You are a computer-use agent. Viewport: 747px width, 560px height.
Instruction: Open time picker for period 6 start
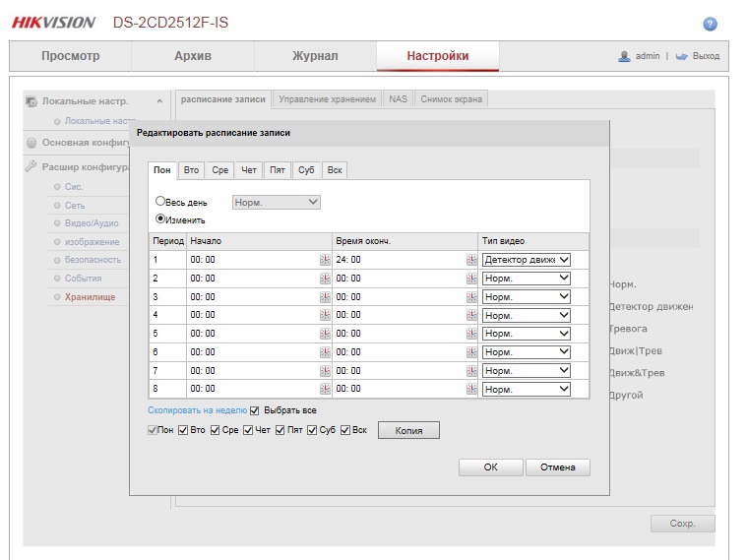[325, 352]
